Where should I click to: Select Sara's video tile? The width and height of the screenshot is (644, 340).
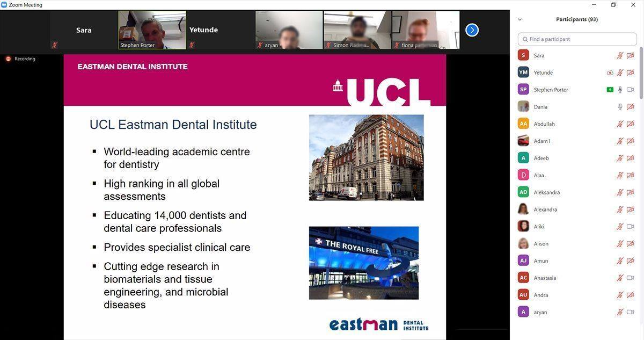84,30
